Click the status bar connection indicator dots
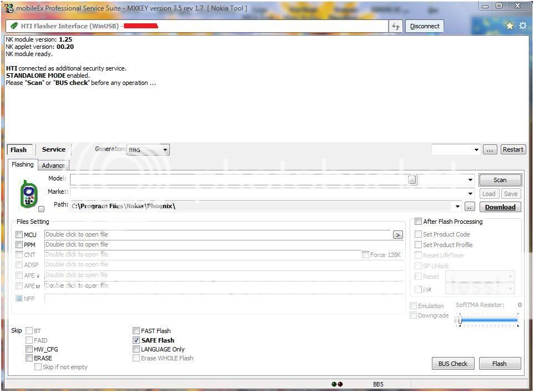The height and width of the screenshot is (392, 534). [337, 384]
